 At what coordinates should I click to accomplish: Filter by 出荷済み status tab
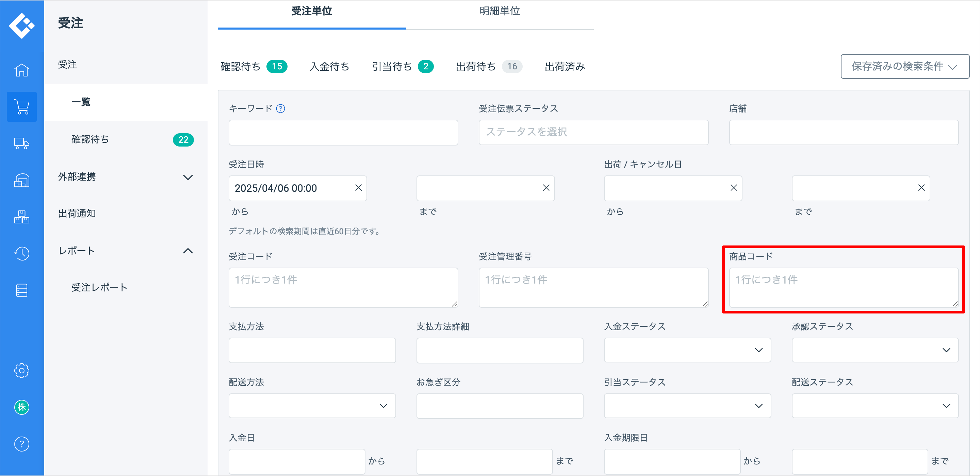[565, 67]
